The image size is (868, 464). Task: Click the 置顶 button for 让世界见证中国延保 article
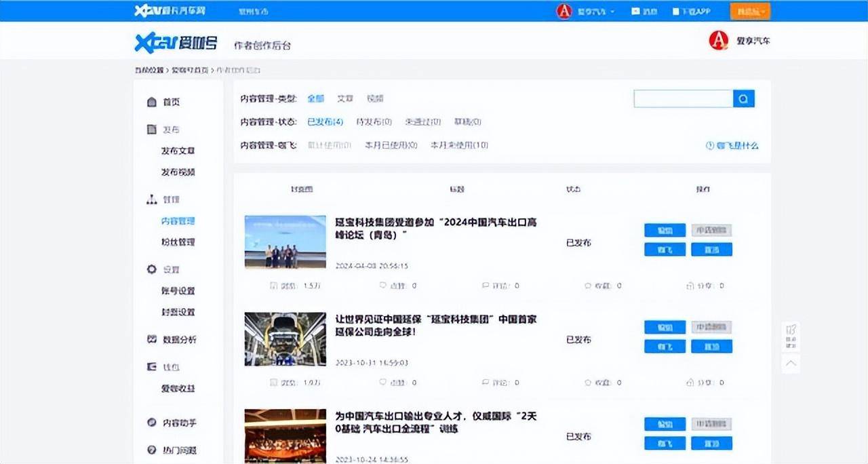(x=711, y=347)
